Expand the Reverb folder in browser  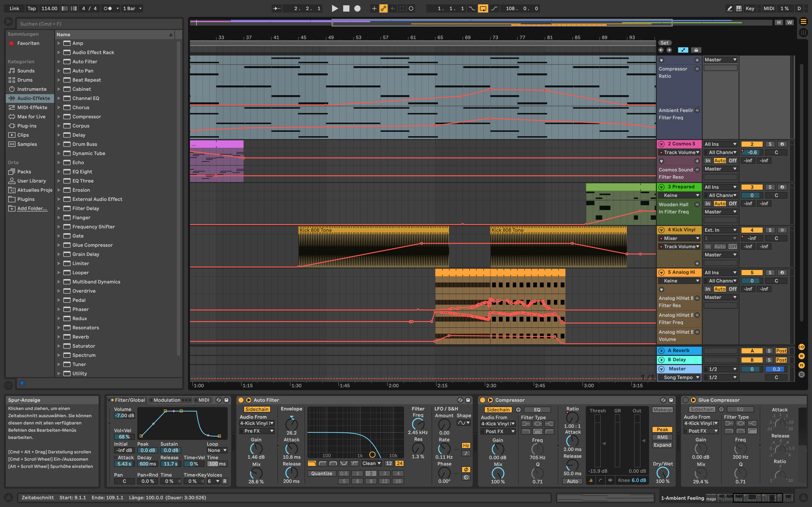click(x=59, y=337)
